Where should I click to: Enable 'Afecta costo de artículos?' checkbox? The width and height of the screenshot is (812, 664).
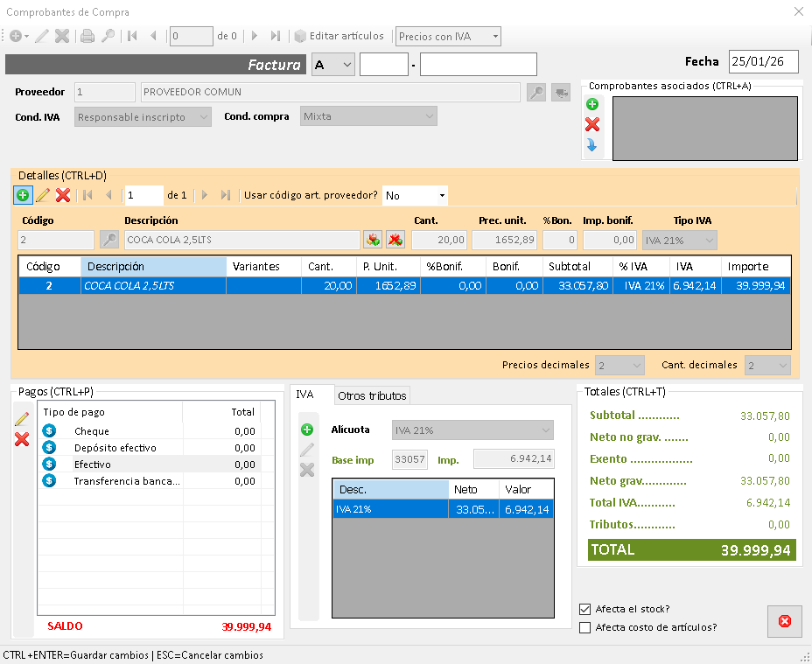tap(585, 627)
